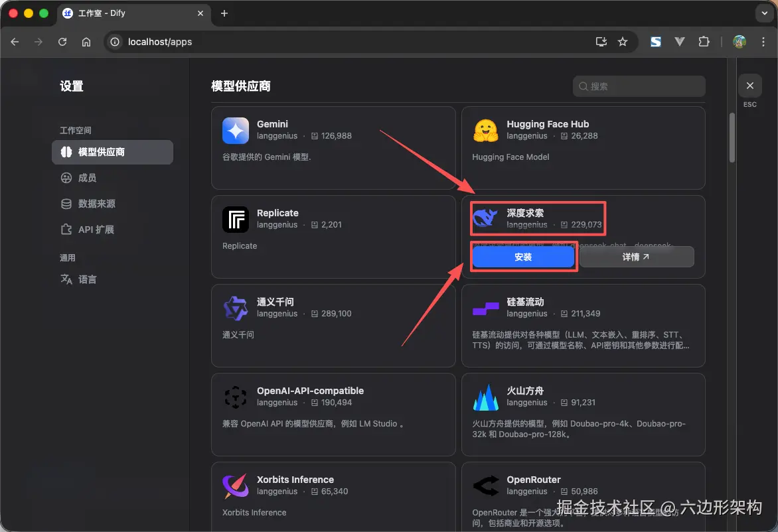
Task: Open 数据来源 settings section
Action: click(113, 204)
